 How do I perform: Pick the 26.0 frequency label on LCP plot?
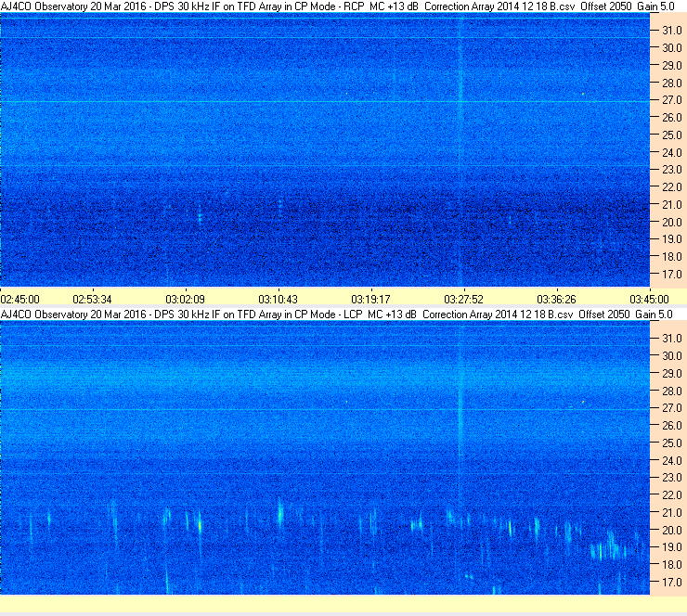[x=672, y=426]
